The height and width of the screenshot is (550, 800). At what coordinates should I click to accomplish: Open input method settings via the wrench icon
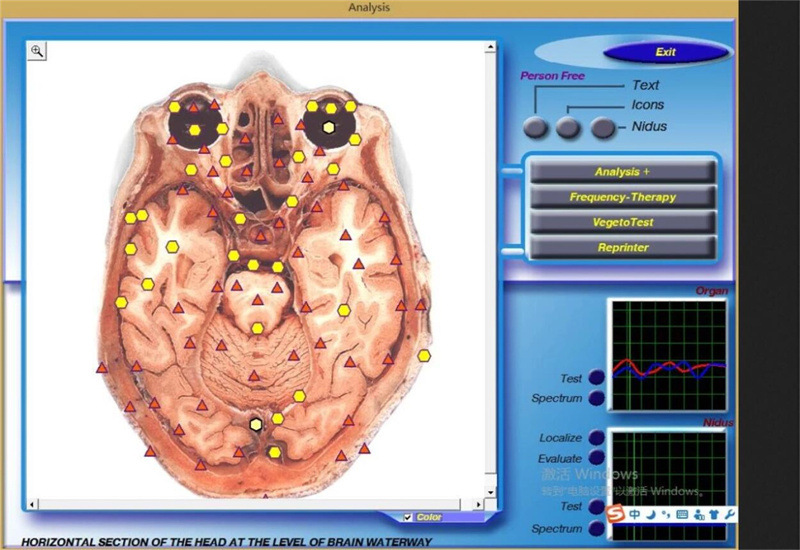coord(729,514)
